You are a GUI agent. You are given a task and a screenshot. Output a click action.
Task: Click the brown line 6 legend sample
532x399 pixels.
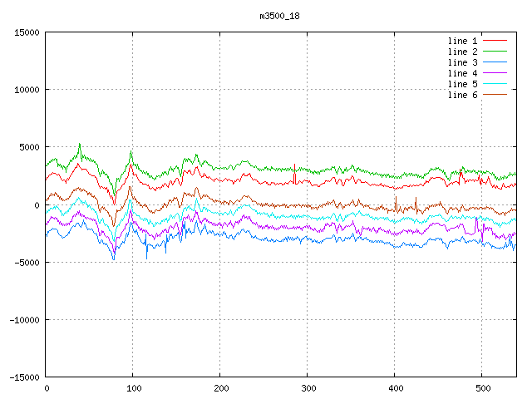(x=495, y=95)
